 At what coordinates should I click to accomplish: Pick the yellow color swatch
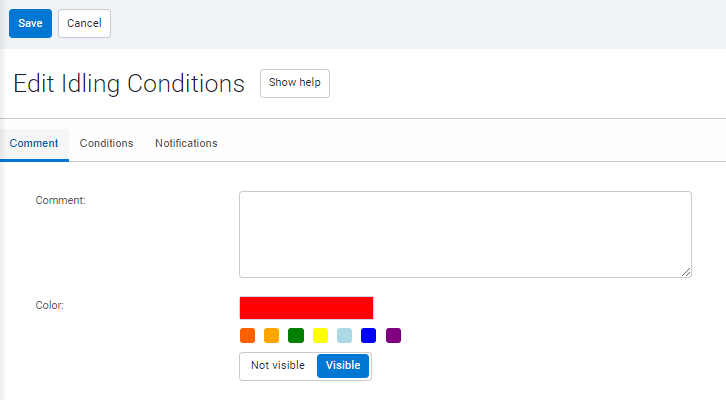(x=320, y=336)
